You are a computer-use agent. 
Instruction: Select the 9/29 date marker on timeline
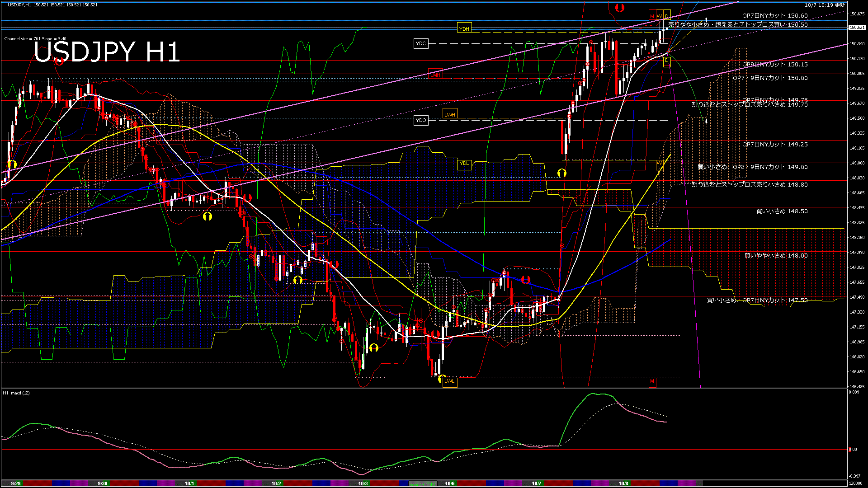(16, 483)
